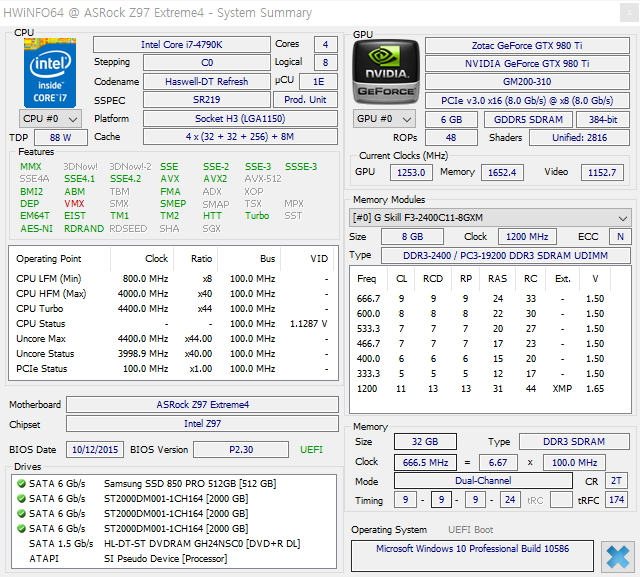Screen dimensions: 640x577
Task: Click the Zotac GeForce GTX 980 Ti field
Action: [527, 45]
